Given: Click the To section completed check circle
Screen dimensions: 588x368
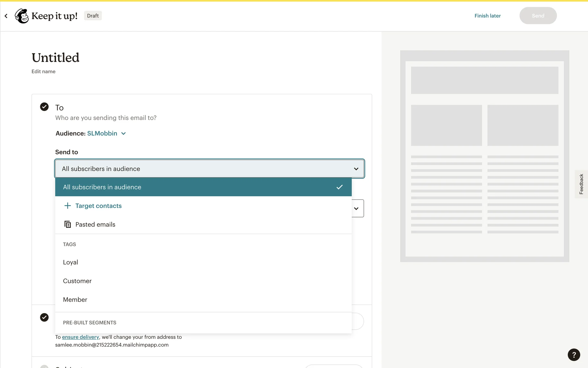Looking at the screenshot, I should 44,107.
